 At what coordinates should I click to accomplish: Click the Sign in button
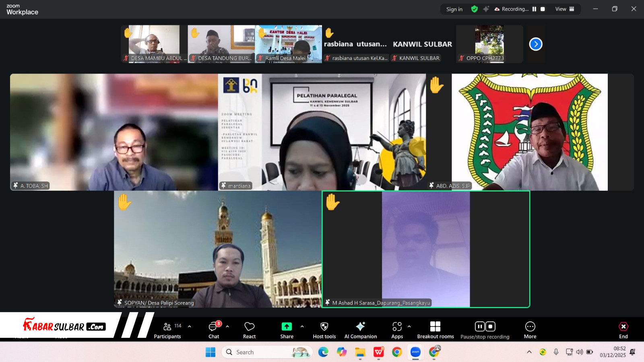pos(454,9)
